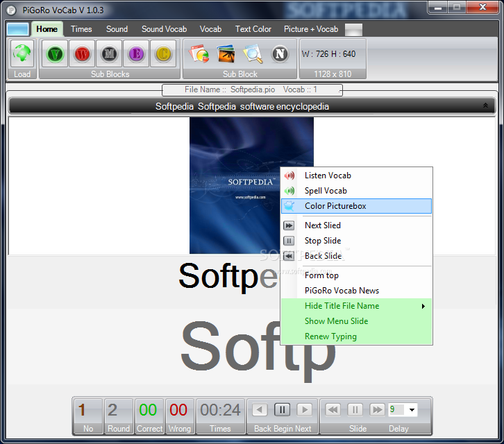Viewport: 504px width, 444px height.
Task: Choose Show Menu Slide menu entry
Action: pos(356,321)
